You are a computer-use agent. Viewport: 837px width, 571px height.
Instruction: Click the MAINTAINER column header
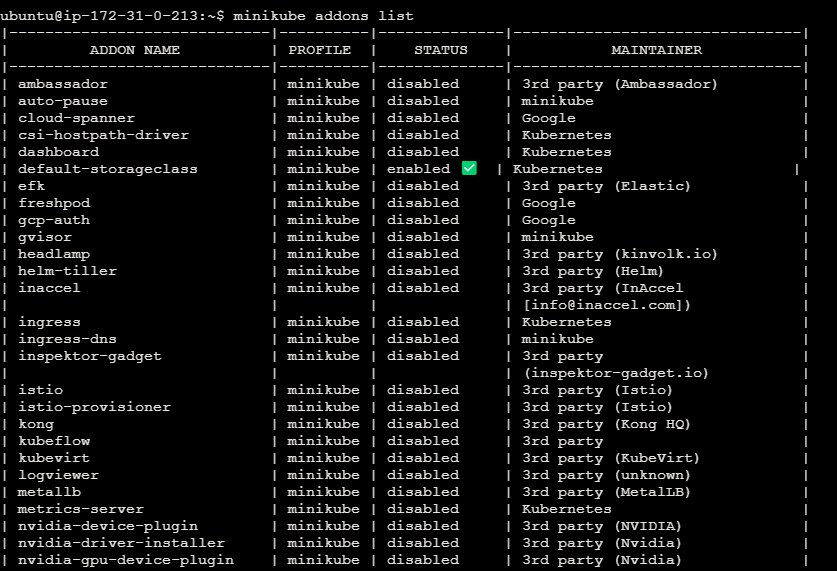(x=657, y=50)
